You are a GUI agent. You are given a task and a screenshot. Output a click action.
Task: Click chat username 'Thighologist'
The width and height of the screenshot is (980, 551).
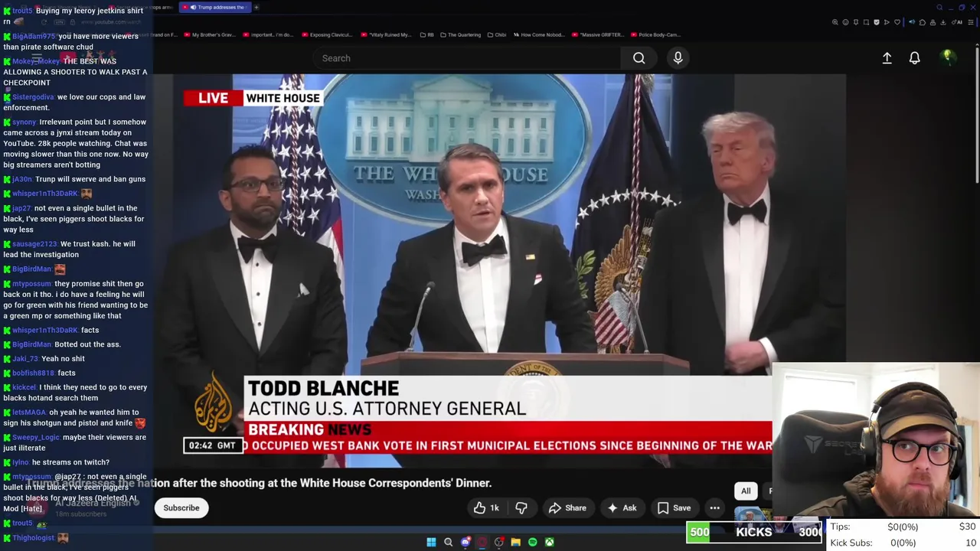tap(33, 538)
